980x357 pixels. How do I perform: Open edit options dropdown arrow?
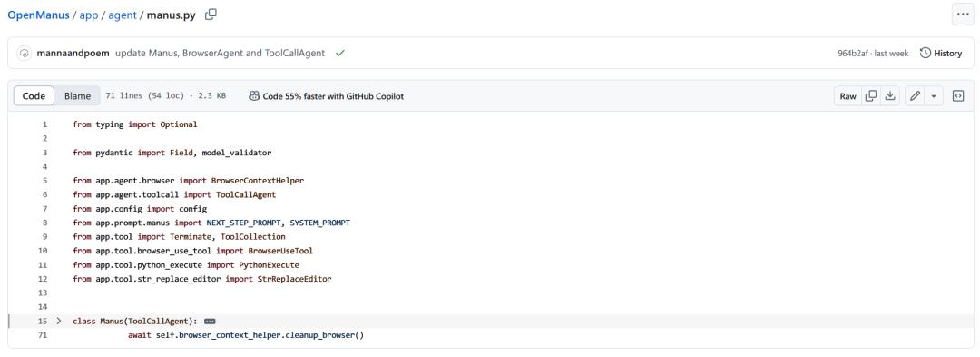coord(934,95)
